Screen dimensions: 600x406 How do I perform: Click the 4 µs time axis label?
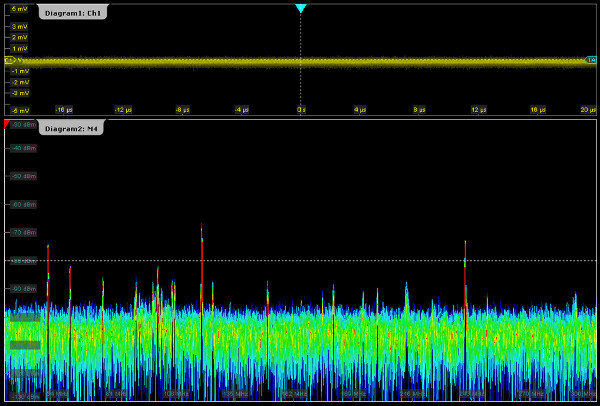click(360, 110)
